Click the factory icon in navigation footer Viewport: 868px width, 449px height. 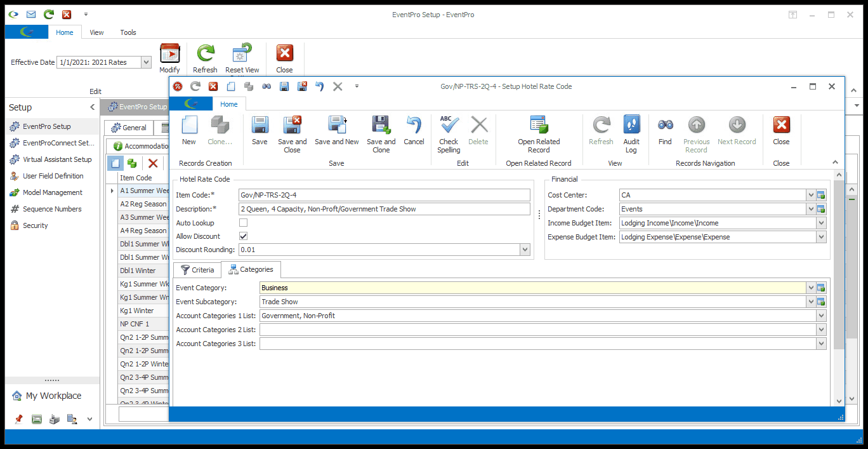tap(55, 419)
